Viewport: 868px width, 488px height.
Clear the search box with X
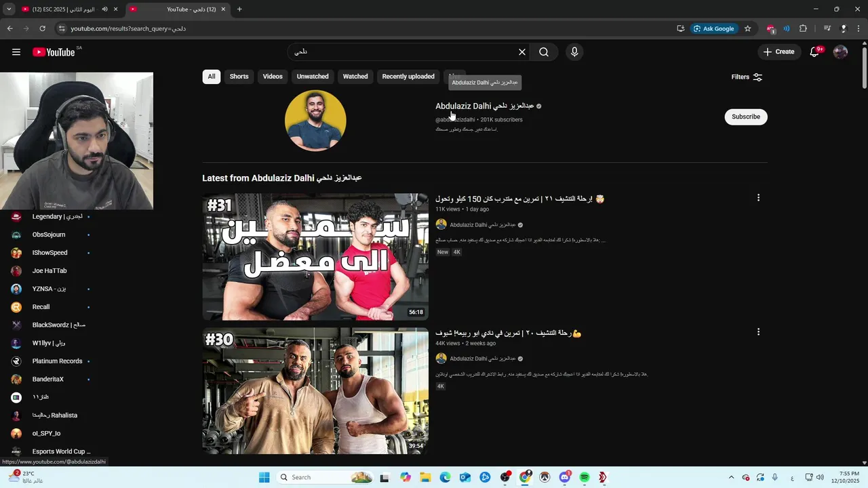click(522, 52)
